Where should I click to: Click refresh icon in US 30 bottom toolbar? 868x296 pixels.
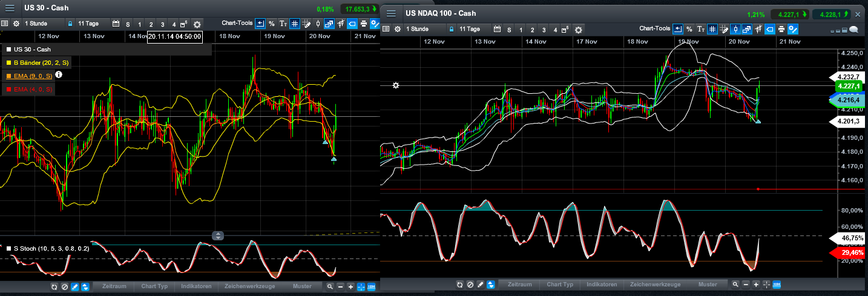click(x=54, y=286)
